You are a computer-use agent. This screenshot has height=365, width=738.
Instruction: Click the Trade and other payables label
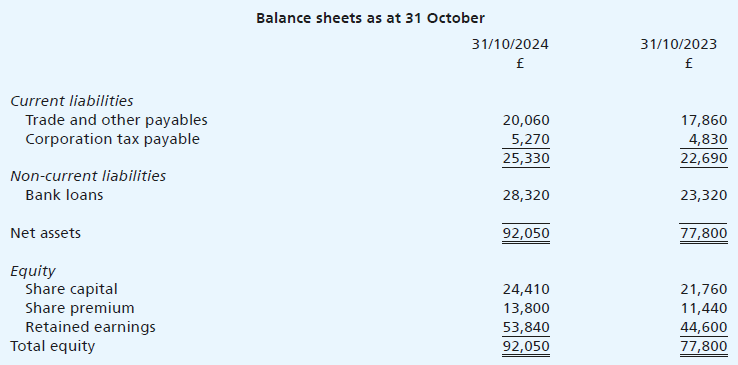[x=116, y=120]
